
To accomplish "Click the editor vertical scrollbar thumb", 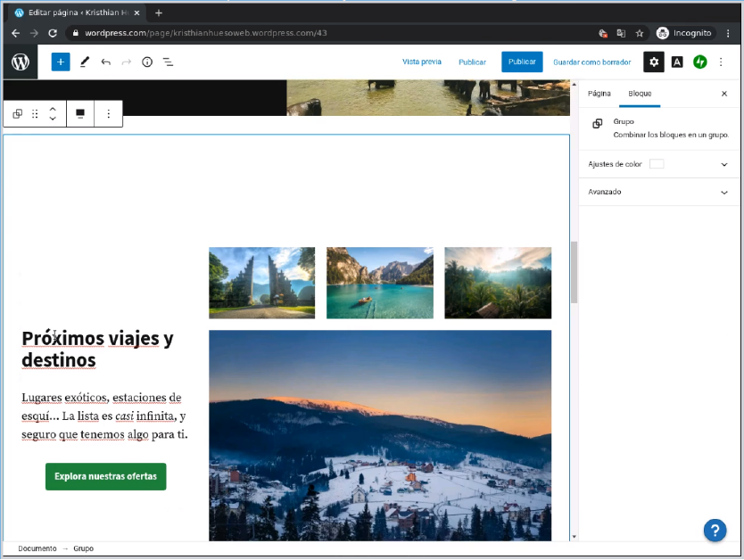I will pos(575,272).
